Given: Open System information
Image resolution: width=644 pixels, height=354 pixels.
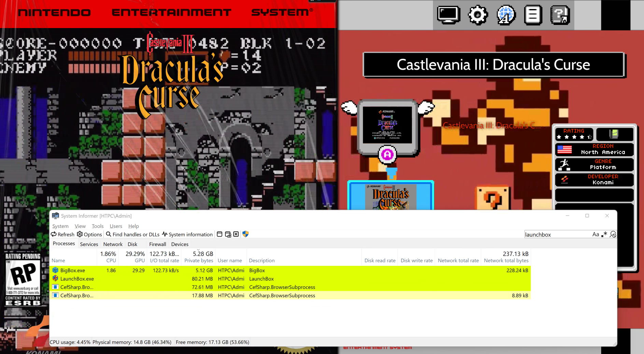Looking at the screenshot, I should [187, 234].
